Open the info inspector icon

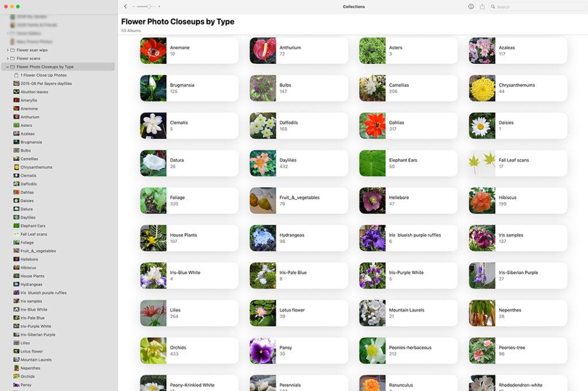471,6
